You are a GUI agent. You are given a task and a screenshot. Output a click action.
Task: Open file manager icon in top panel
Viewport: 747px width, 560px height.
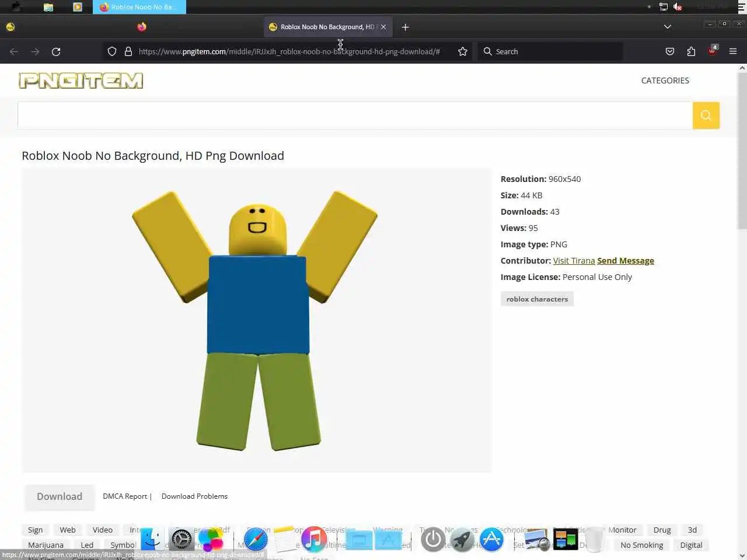click(x=48, y=7)
